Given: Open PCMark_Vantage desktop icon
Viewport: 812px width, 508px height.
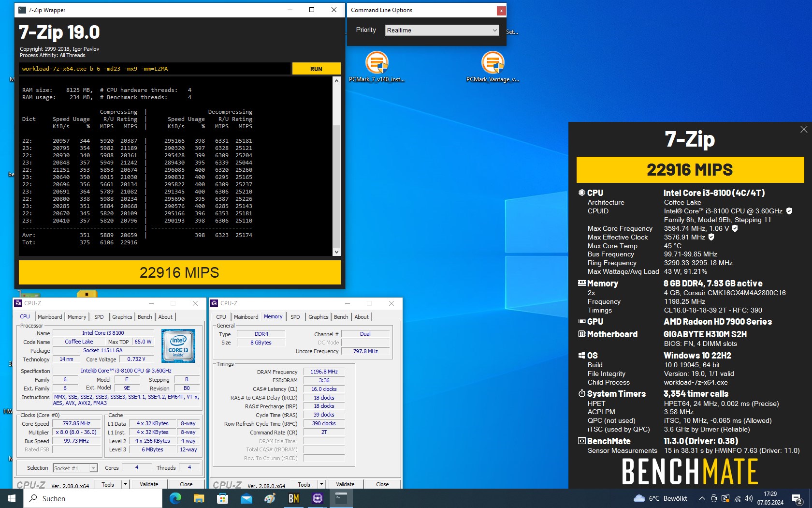Looking at the screenshot, I should (x=493, y=67).
